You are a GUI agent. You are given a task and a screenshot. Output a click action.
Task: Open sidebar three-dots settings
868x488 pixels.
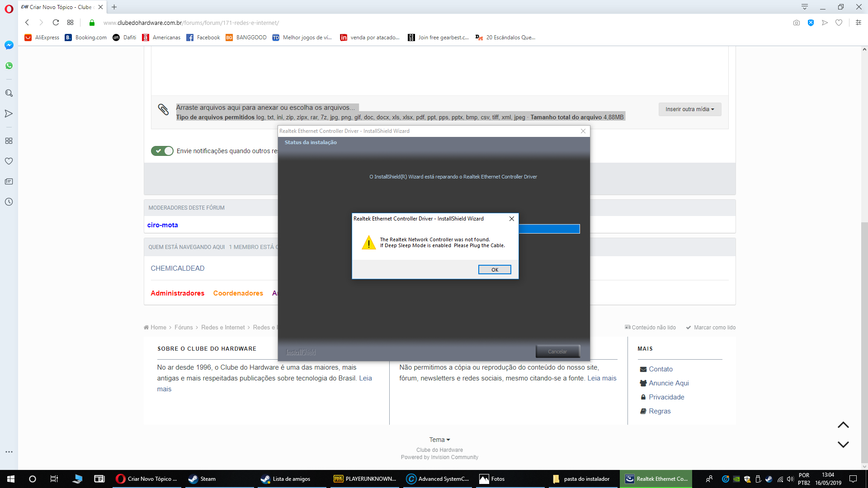[x=9, y=452]
